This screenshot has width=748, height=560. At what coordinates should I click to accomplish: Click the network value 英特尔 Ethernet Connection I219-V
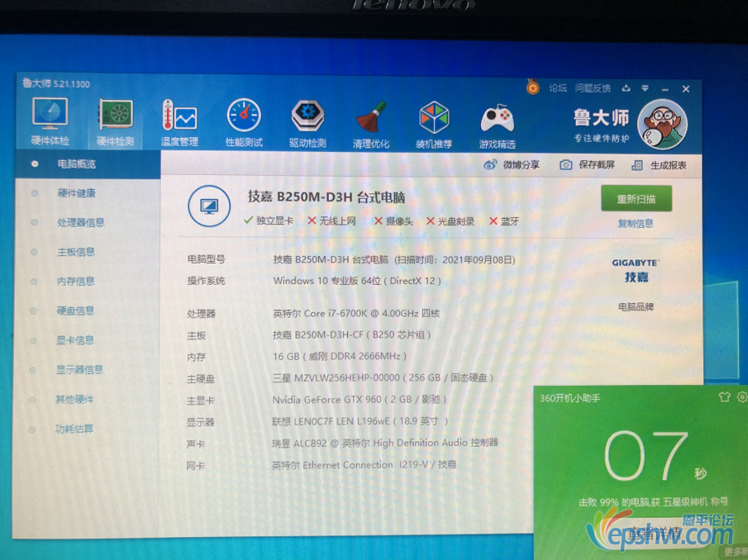point(364,465)
